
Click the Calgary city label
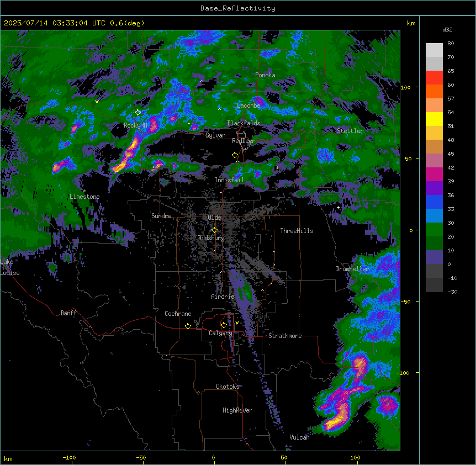(220, 333)
